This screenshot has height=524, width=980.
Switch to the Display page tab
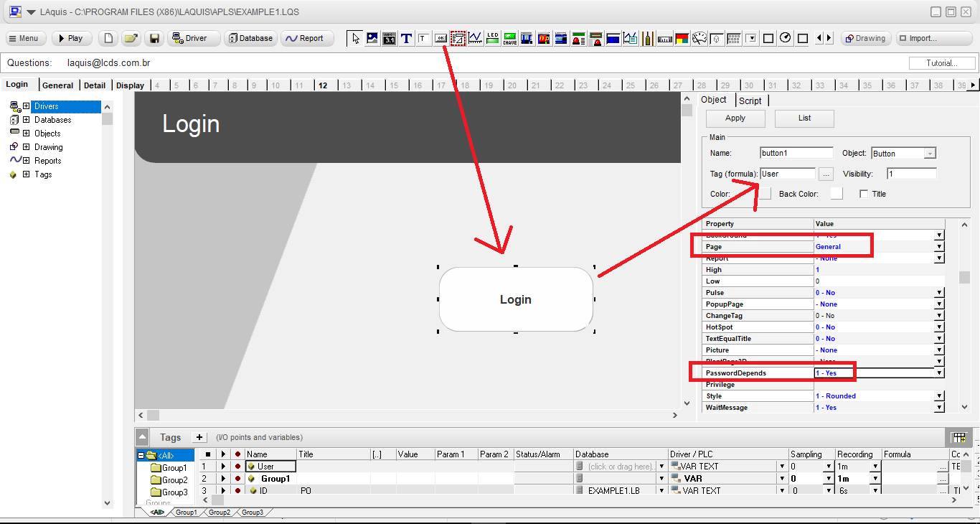(x=130, y=85)
